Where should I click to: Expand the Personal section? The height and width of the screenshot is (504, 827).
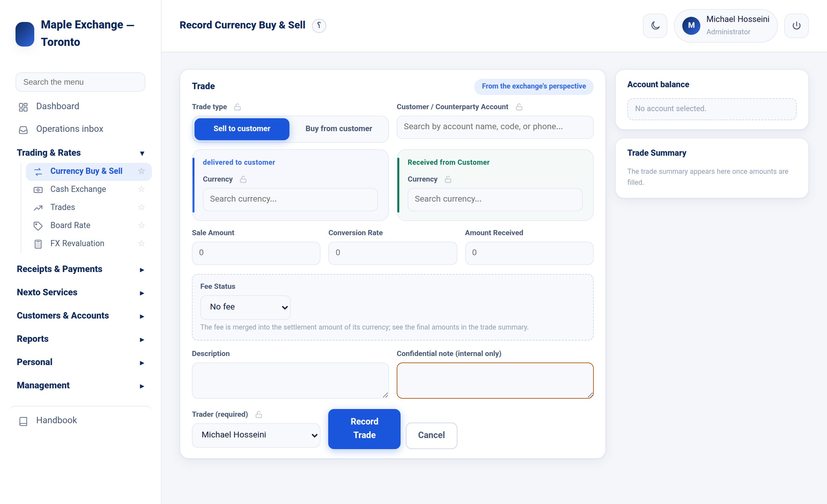(80, 362)
